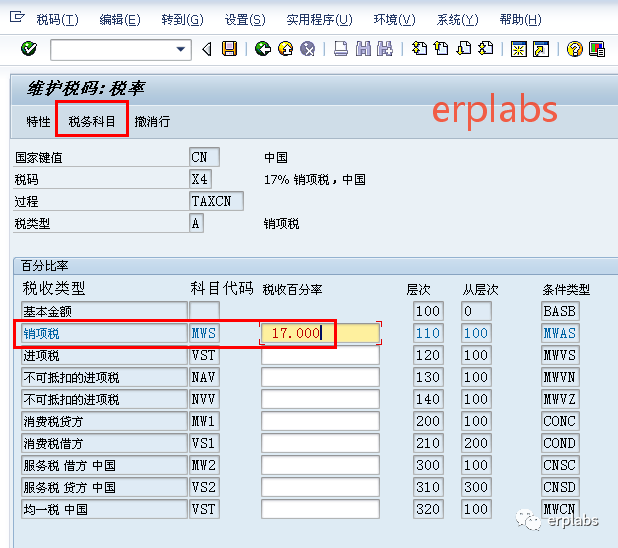
Task: Click the 消费税贷方 MW1 rate field
Action: (x=320, y=421)
